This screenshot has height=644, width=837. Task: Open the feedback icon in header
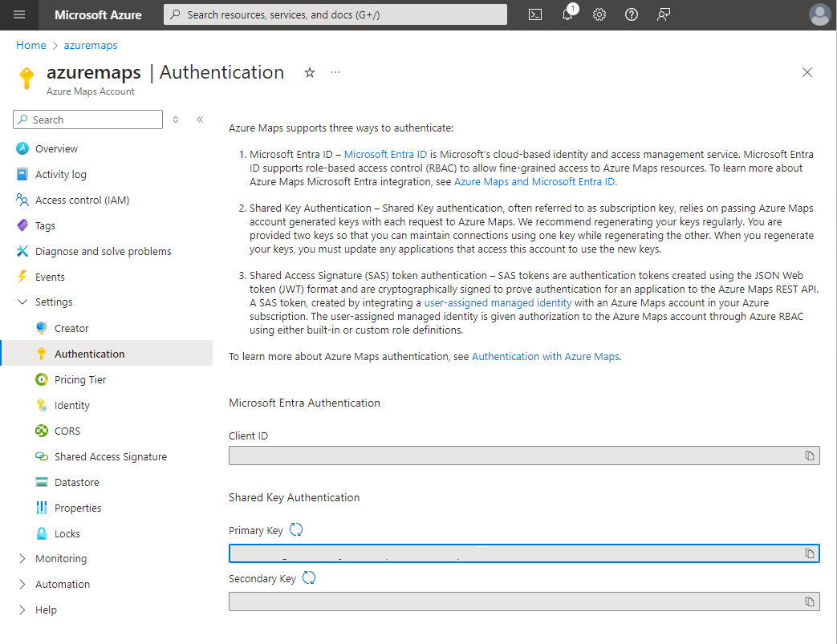click(664, 14)
